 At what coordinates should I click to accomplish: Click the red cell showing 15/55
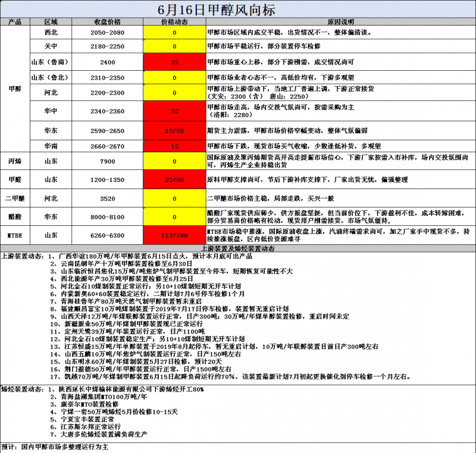click(x=174, y=131)
